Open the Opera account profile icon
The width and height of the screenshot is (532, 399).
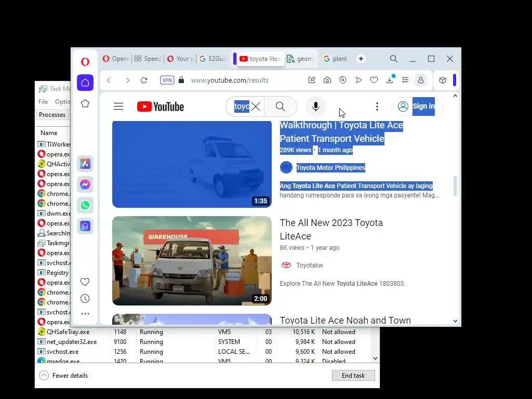tap(421, 80)
